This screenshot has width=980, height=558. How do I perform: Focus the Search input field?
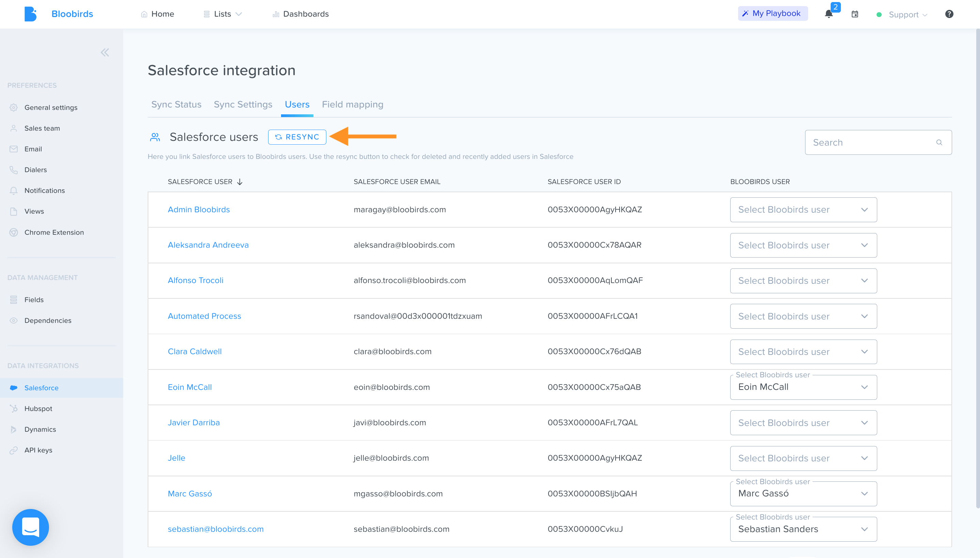pos(878,143)
